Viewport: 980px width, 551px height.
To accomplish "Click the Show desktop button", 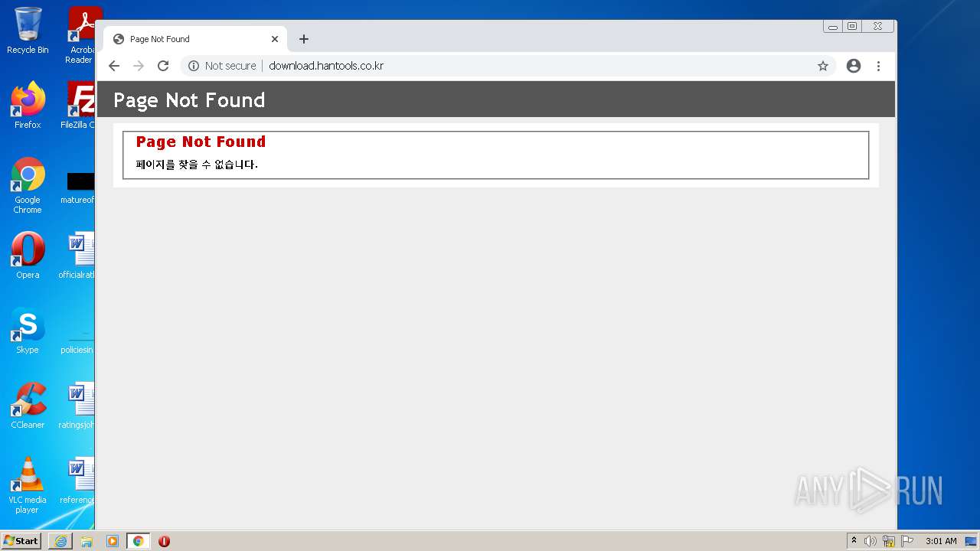I will 971,541.
